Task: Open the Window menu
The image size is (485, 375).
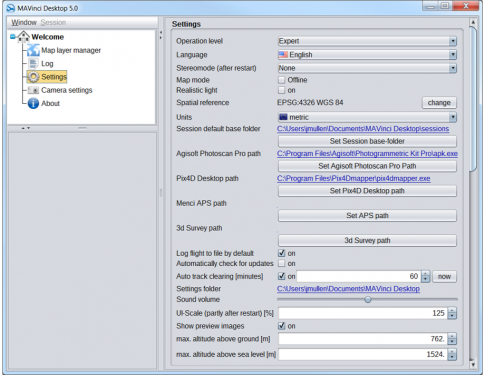Action: pos(24,22)
